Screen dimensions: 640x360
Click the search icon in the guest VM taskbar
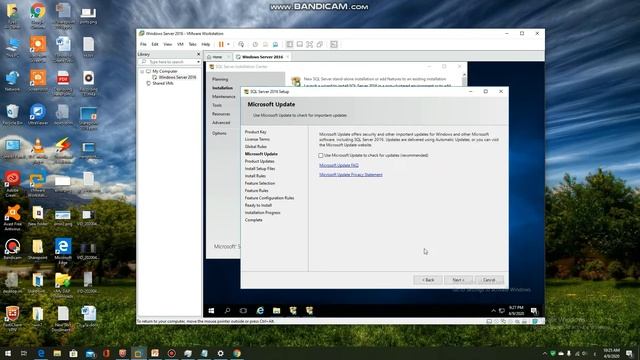[227, 311]
